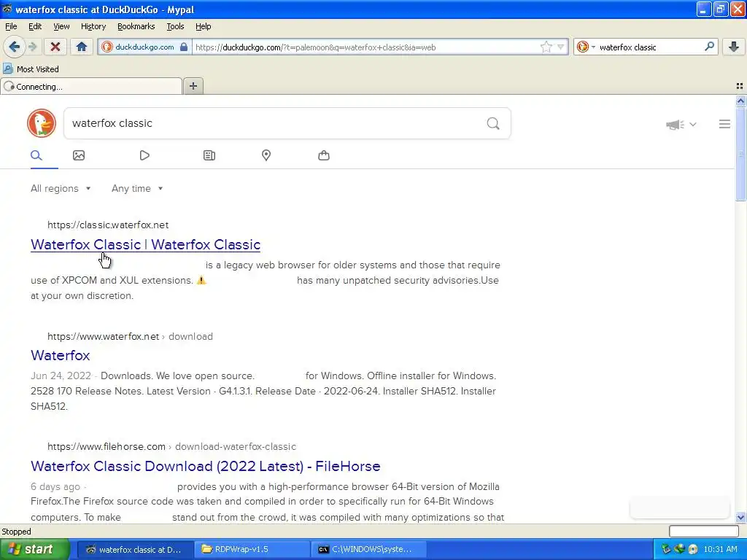This screenshot has height=560, width=747.
Task: Open the View menu
Action: 61,26
